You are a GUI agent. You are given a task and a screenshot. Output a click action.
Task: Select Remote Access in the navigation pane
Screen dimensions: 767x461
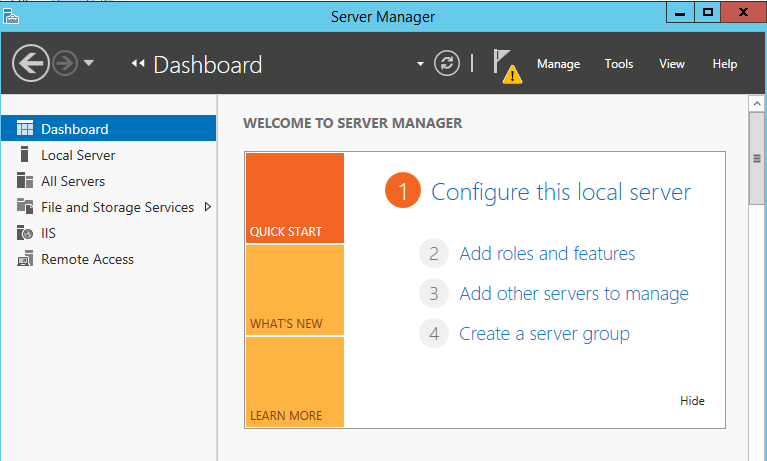[109, 258]
